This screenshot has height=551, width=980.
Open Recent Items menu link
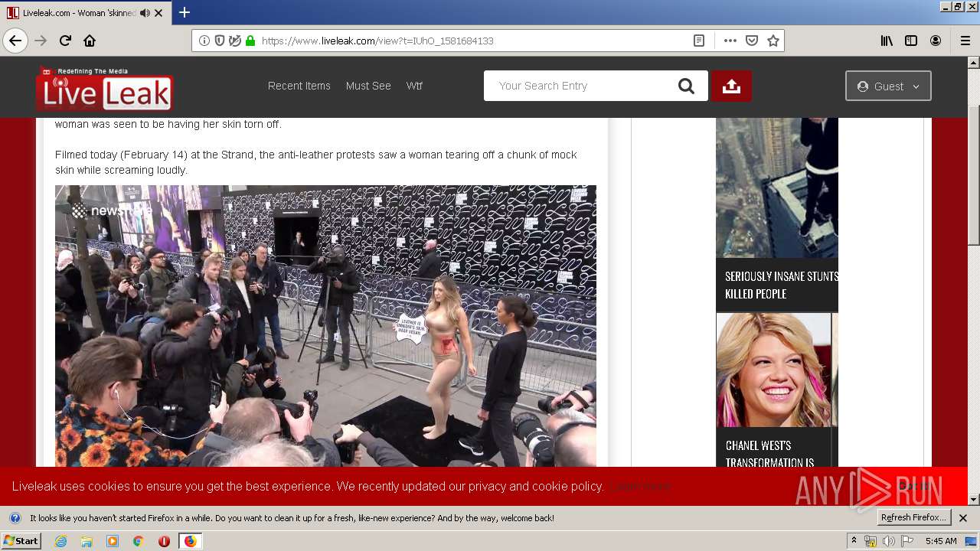[x=299, y=86]
